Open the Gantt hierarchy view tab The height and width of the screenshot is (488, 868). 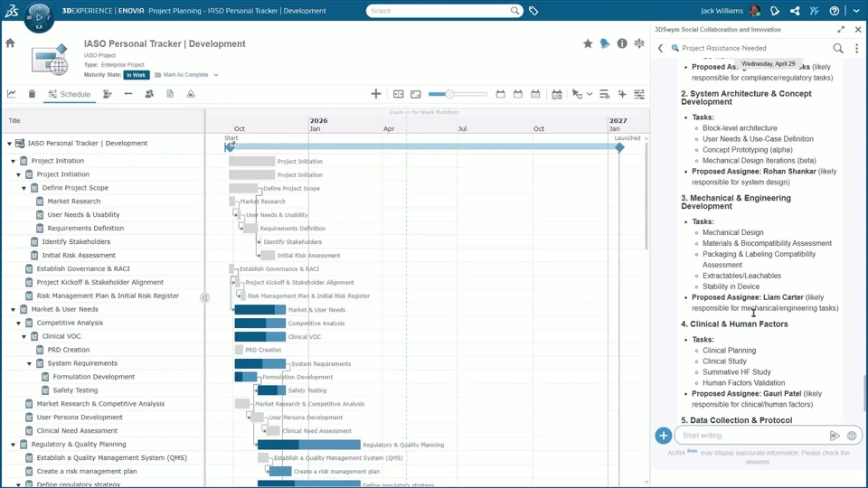click(x=108, y=94)
